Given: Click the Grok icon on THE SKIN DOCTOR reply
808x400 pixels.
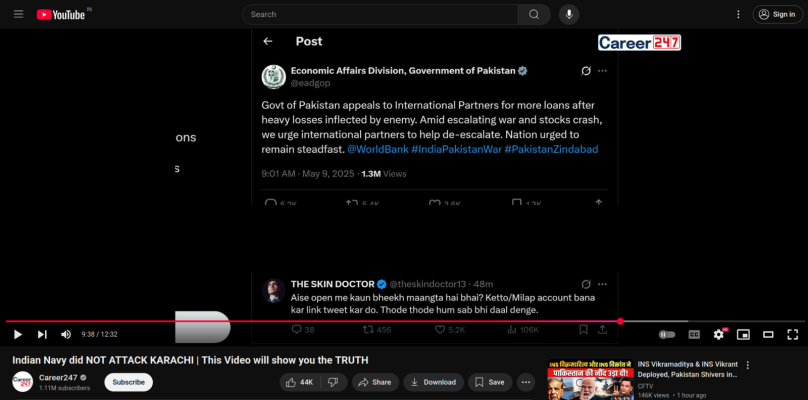Looking at the screenshot, I should pos(586,284).
